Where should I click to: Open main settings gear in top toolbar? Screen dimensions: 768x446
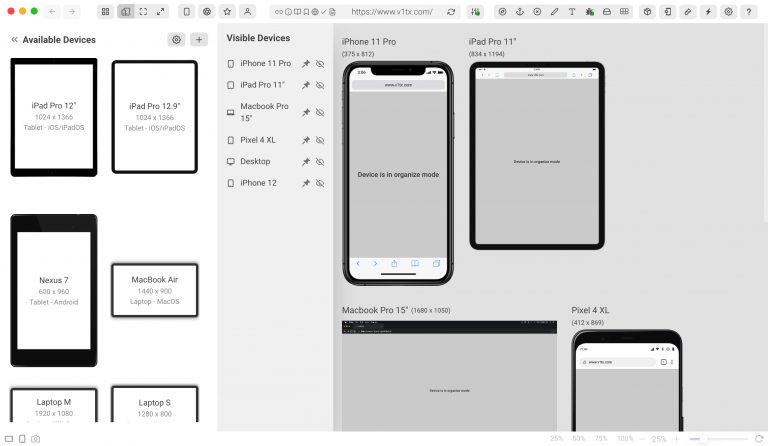(x=729, y=12)
